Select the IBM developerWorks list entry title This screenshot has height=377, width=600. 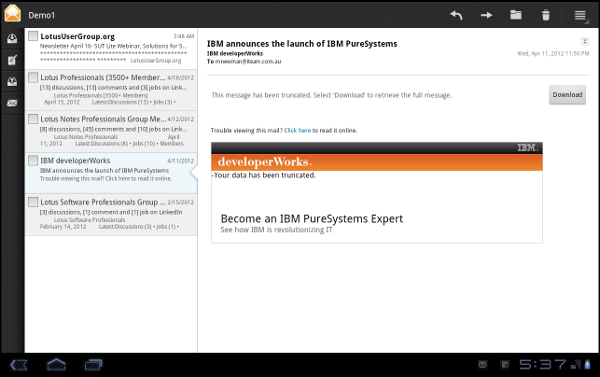coord(75,161)
